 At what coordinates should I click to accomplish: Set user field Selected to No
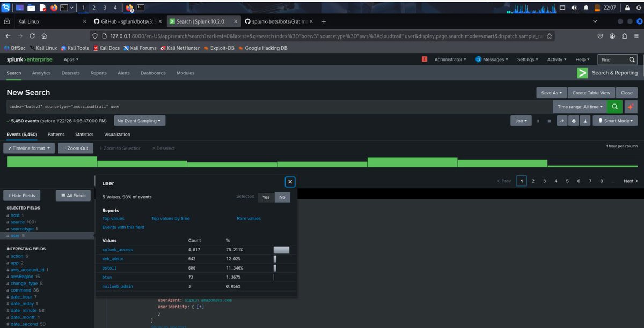point(282,197)
